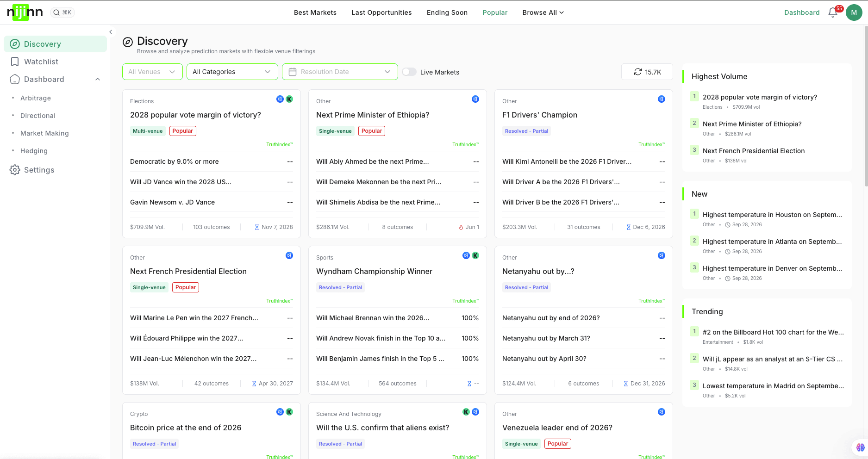Open the All Categories dropdown
Viewport: 868px width, 459px height.
(x=232, y=72)
